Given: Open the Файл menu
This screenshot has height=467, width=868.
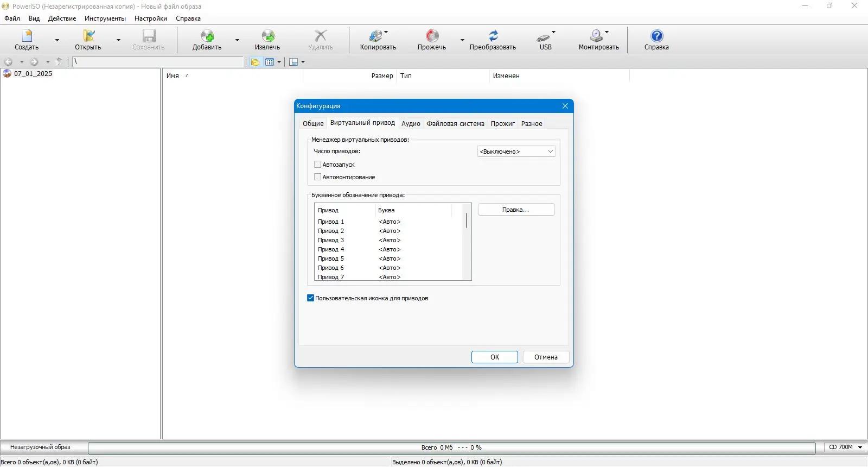Looking at the screenshot, I should pyautogui.click(x=12, y=18).
